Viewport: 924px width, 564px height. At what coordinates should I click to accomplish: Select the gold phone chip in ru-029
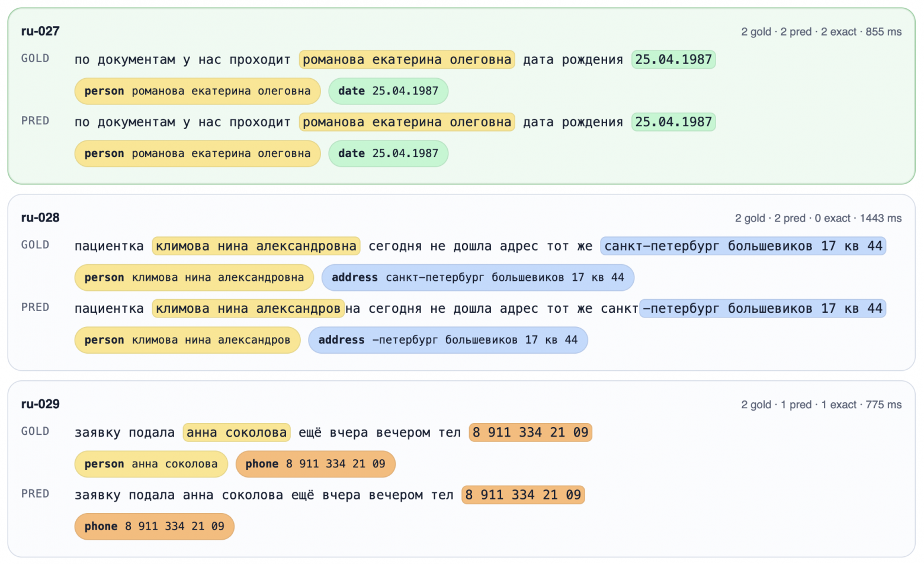click(315, 464)
